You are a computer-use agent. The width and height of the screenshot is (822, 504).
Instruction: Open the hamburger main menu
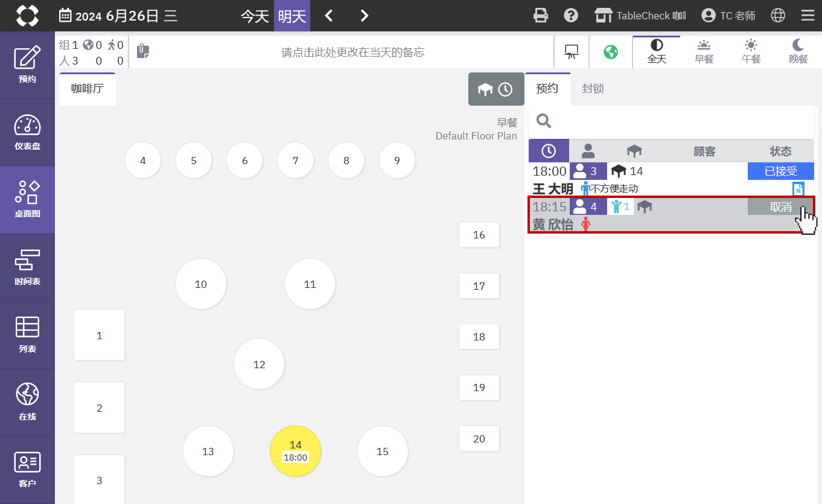point(808,16)
